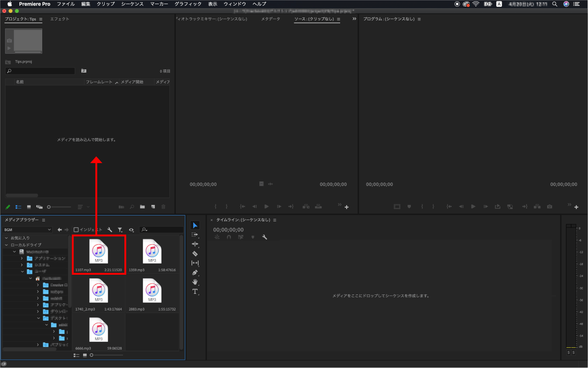Open ingest settings wrench in Media Browser
The height and width of the screenshot is (368, 588).
[x=110, y=230]
